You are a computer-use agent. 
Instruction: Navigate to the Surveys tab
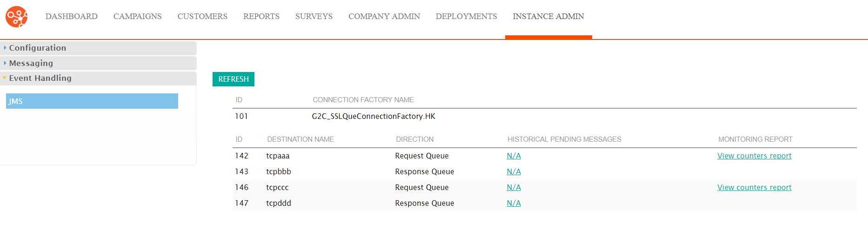click(314, 17)
